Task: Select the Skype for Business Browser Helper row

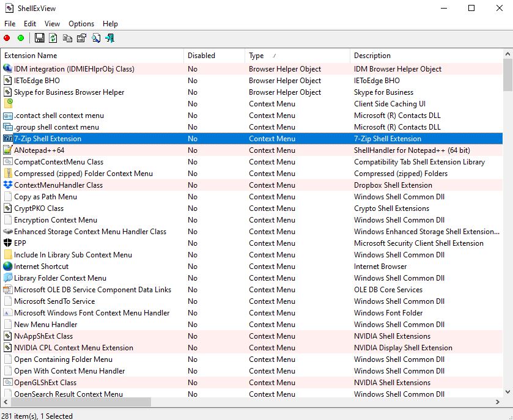Action: click(252, 92)
